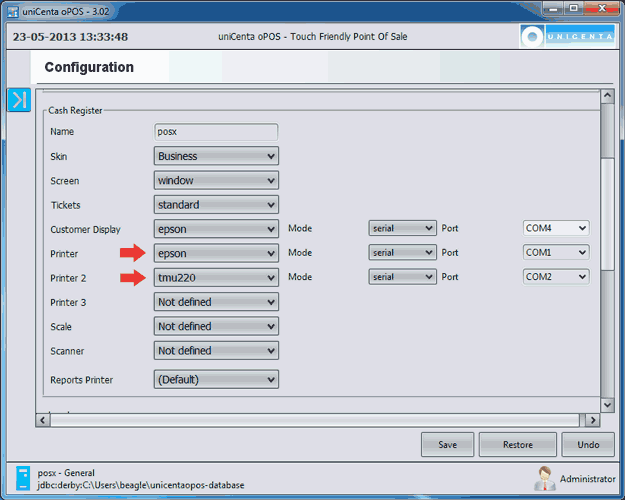Click the Name field containing posx
625x500 pixels.
click(x=216, y=131)
